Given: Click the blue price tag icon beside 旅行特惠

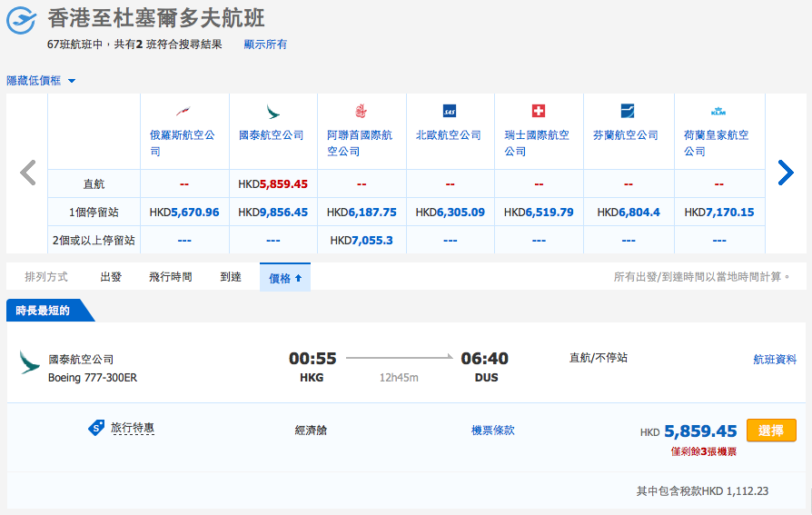Looking at the screenshot, I should pyautogui.click(x=96, y=428).
